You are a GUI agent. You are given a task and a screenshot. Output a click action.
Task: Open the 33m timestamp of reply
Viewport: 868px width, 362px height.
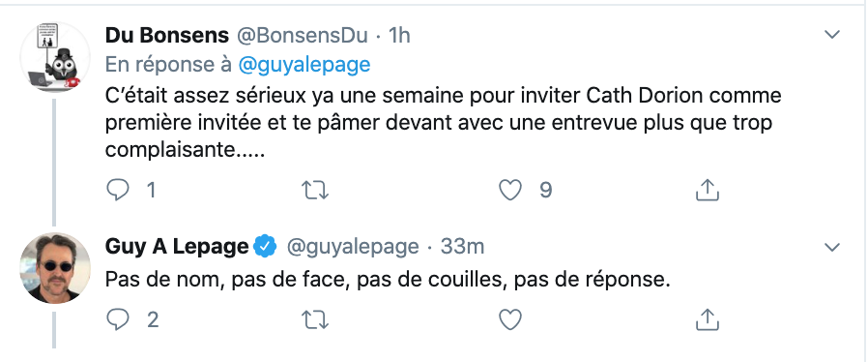coord(462,247)
